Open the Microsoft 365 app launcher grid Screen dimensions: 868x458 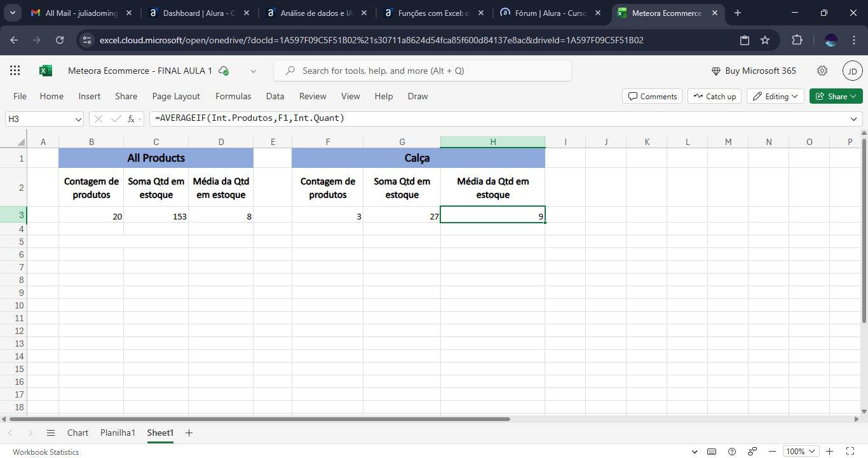click(x=15, y=71)
